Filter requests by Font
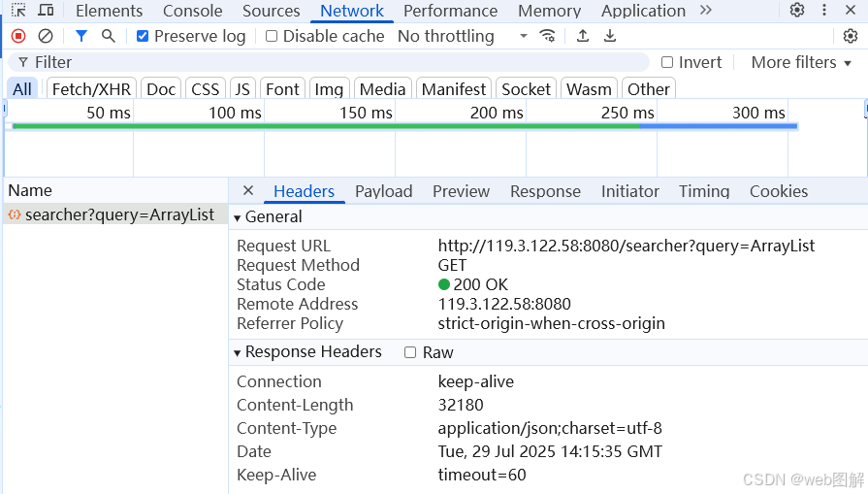868x494 pixels. click(282, 88)
